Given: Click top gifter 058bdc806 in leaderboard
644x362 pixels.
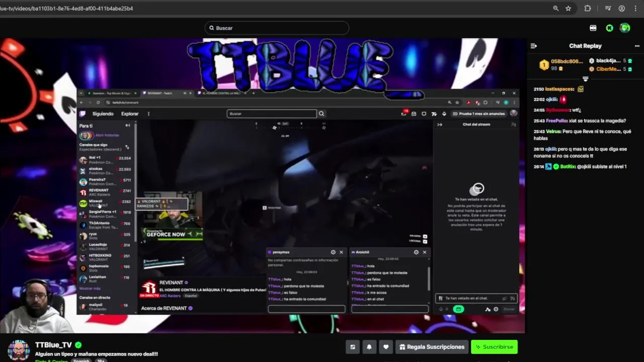Looking at the screenshot, I should click(x=567, y=61).
